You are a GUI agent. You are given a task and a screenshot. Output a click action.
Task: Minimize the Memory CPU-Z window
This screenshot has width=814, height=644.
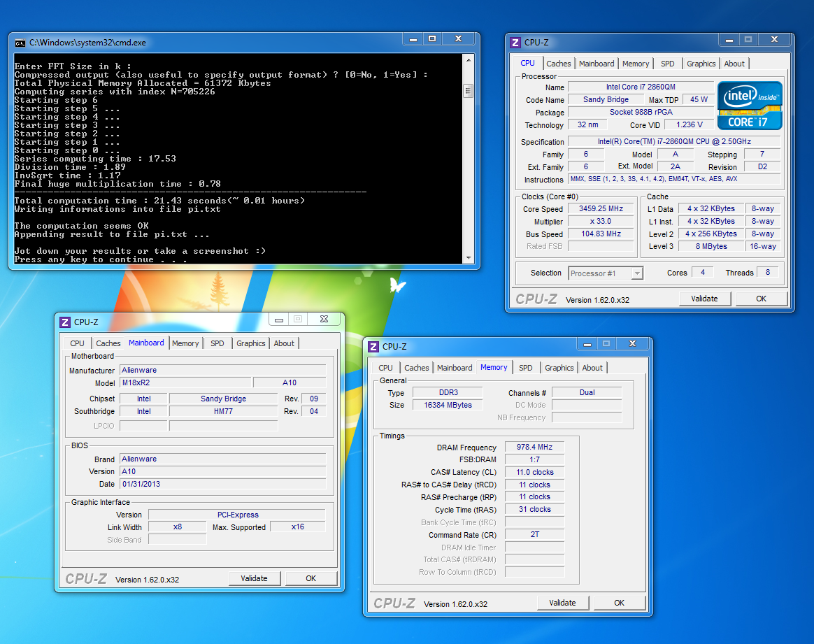pos(587,343)
